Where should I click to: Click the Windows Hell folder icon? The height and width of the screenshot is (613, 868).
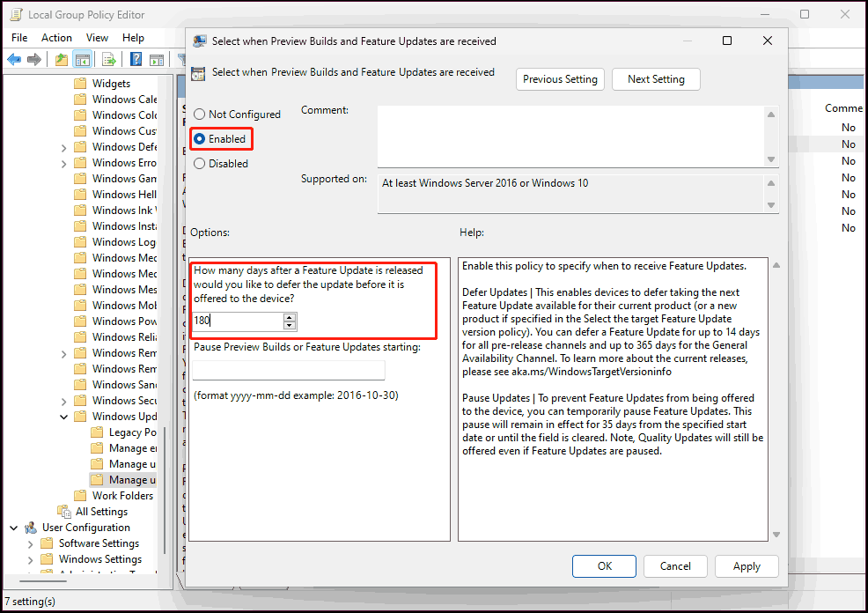coord(80,195)
